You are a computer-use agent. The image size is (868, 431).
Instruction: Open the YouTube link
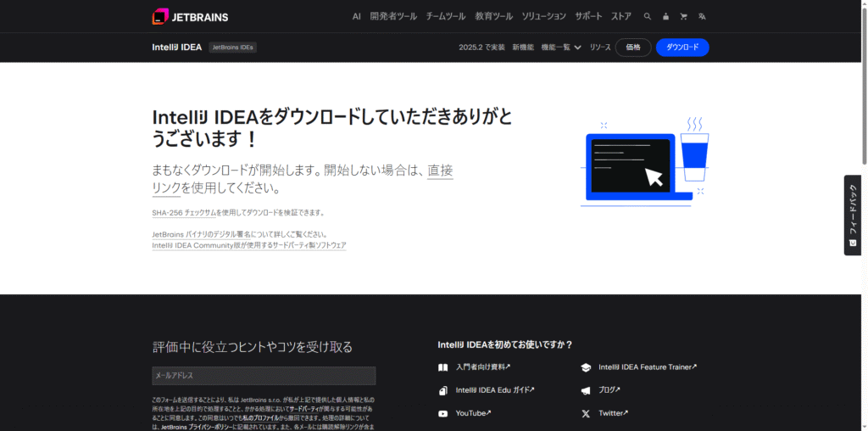(x=473, y=414)
